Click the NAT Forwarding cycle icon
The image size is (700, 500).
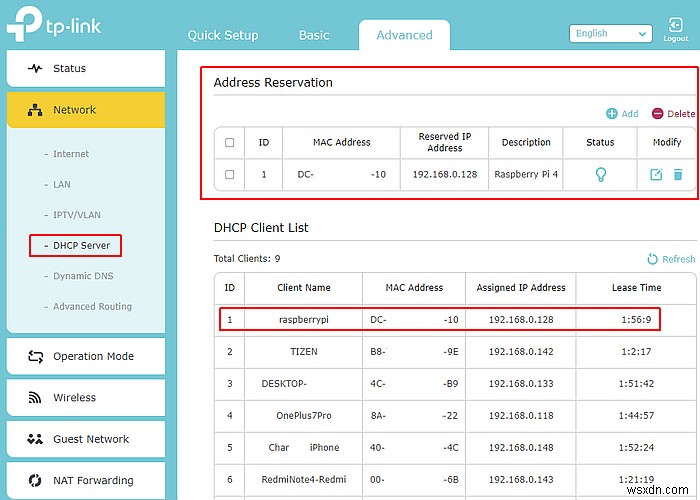[x=35, y=480]
